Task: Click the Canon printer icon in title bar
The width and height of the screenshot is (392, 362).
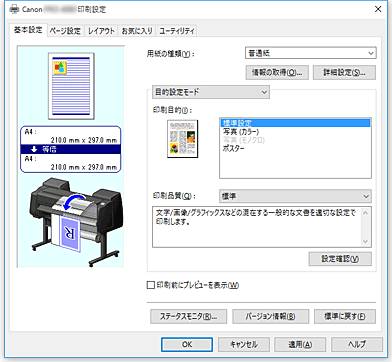Action: point(14,9)
